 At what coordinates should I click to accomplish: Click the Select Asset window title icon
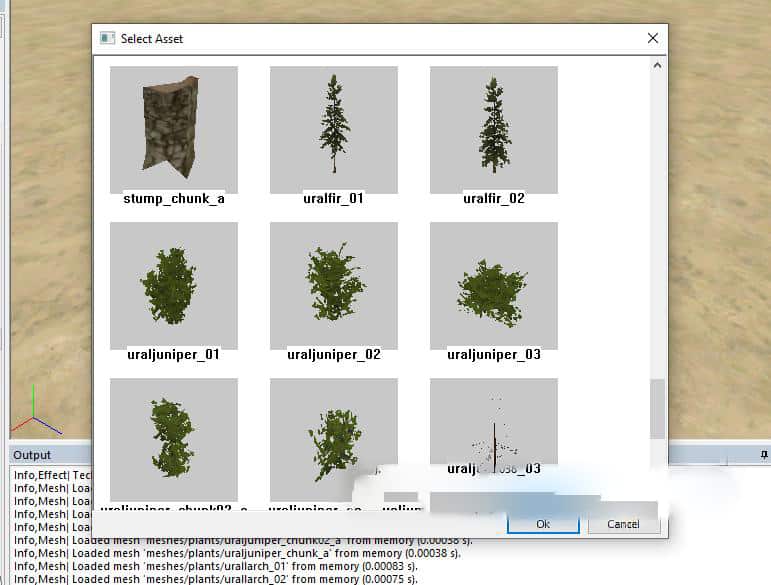[106, 38]
